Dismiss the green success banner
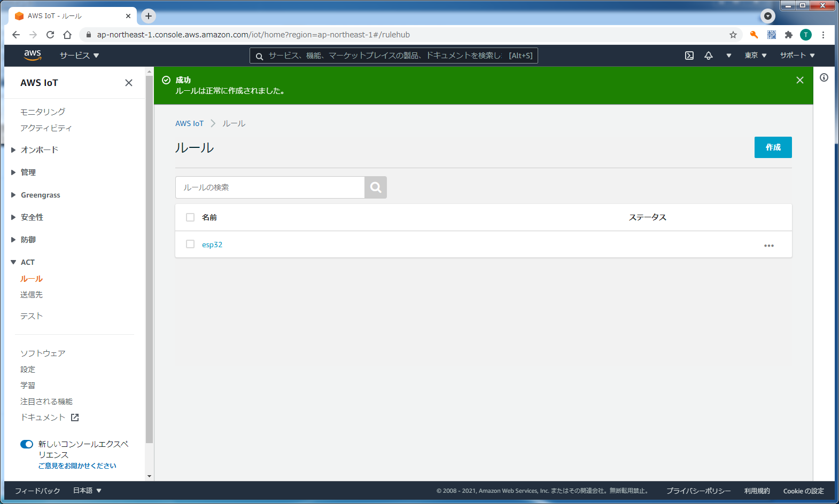839x504 pixels. [x=800, y=80]
